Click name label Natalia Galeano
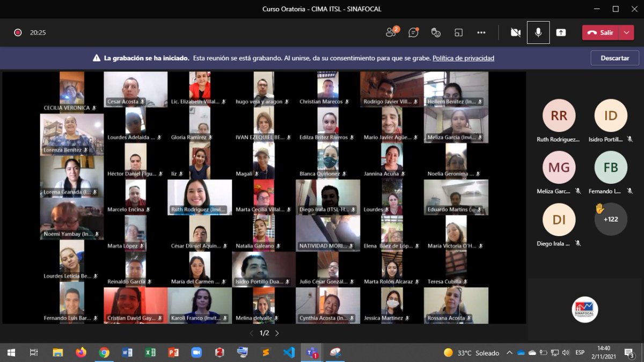This screenshot has width=644, height=362. (255, 246)
